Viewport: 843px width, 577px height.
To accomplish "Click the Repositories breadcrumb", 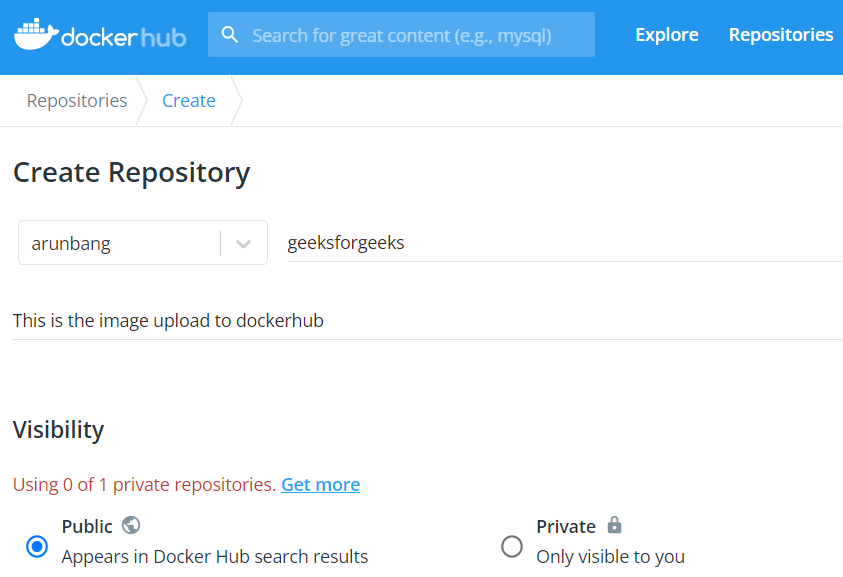I will click(76, 100).
